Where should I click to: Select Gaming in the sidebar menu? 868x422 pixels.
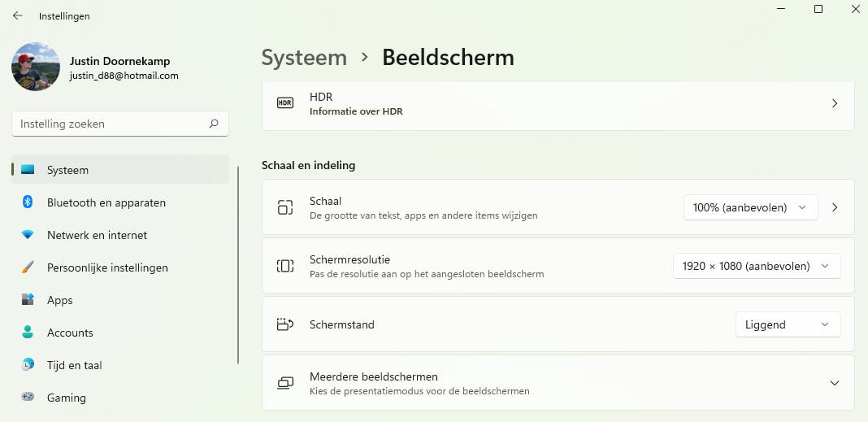pos(67,398)
